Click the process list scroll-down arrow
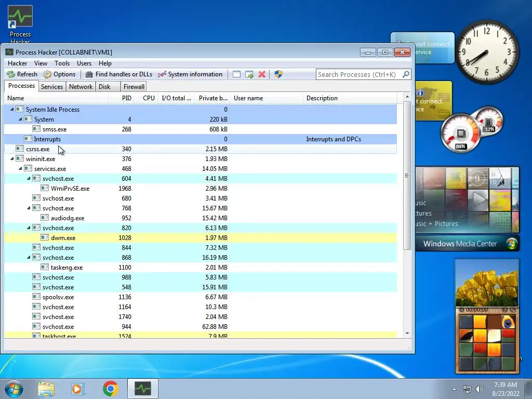The height and width of the screenshot is (399, 532). point(407,334)
